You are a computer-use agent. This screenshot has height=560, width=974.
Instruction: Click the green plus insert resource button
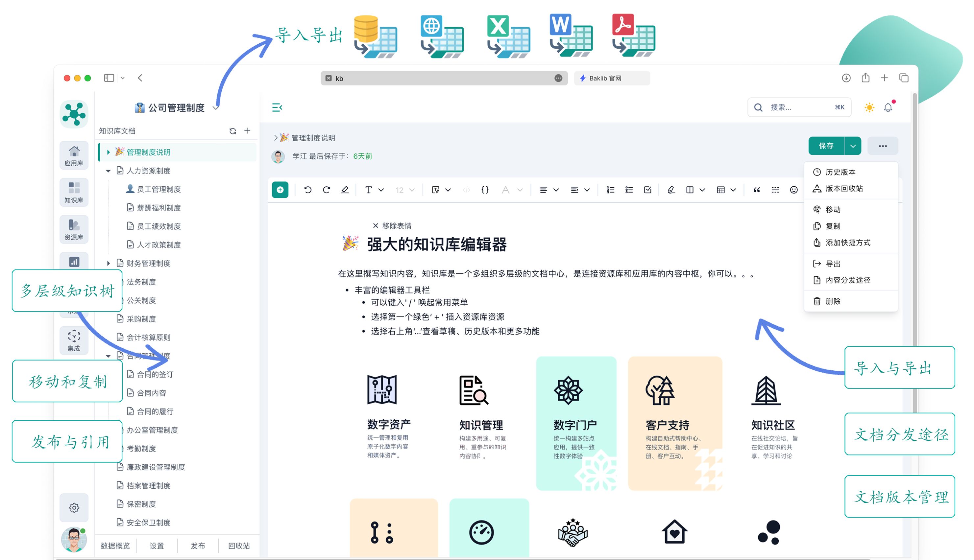tap(280, 190)
